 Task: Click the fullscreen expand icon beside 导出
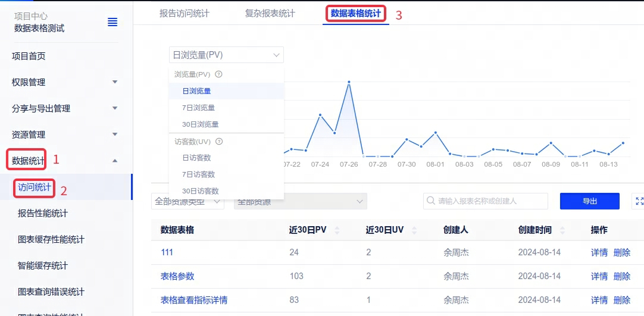point(639,201)
